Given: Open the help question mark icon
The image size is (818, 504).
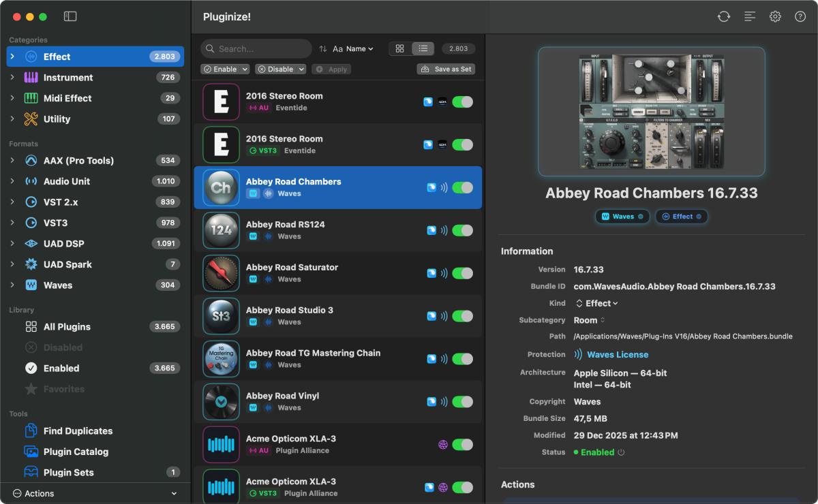Looking at the screenshot, I should coord(800,16).
